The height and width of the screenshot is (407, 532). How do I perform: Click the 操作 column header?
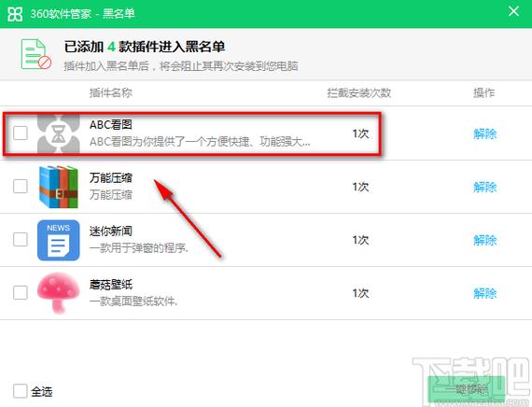coord(484,92)
